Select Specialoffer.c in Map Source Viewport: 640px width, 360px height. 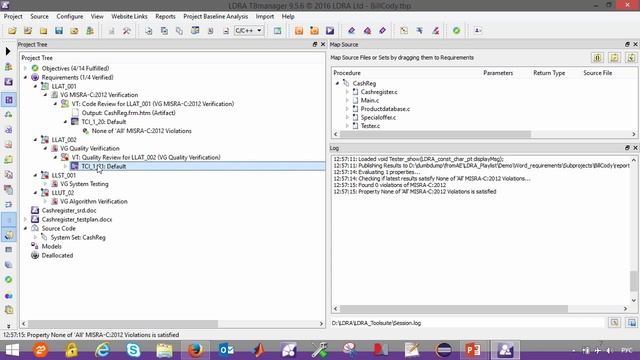coord(378,118)
